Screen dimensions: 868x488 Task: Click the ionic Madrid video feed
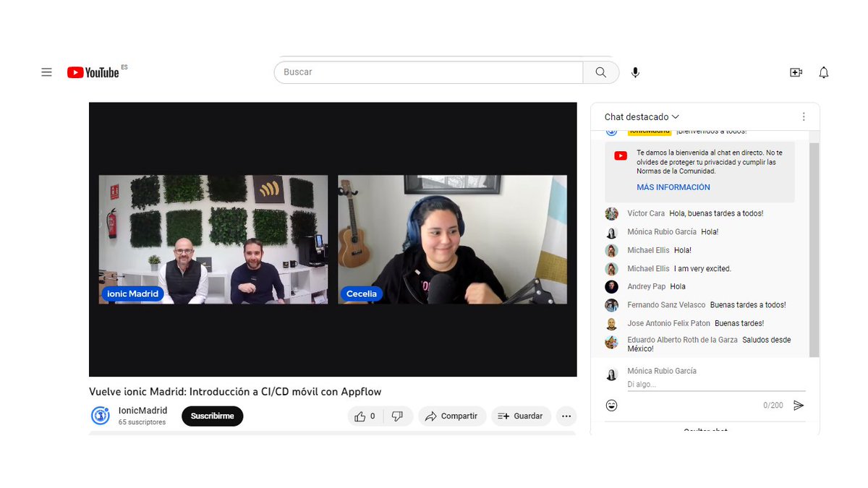tap(213, 239)
